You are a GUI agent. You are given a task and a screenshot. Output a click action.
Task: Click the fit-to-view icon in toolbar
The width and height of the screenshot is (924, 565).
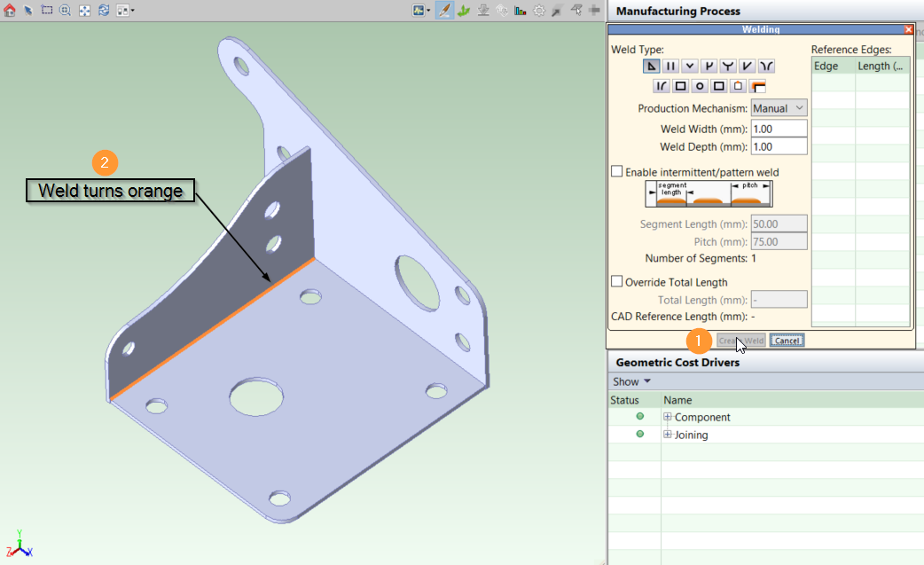85,11
